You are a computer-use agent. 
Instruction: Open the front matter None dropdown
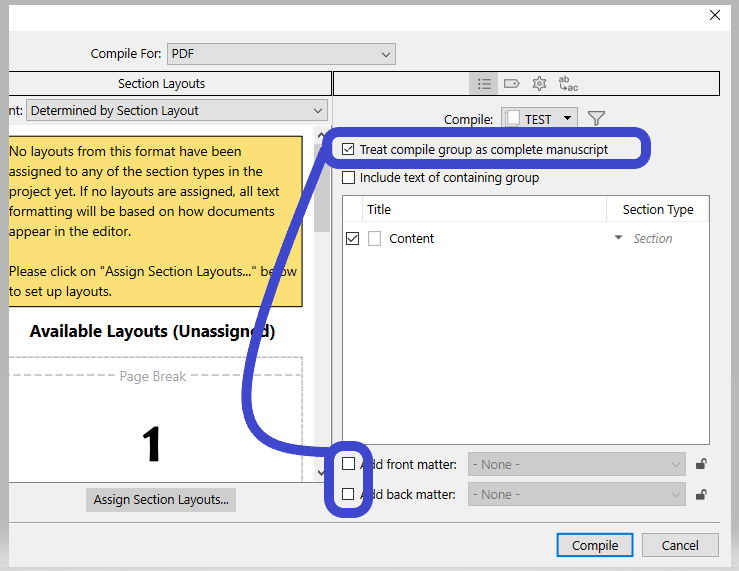point(577,465)
